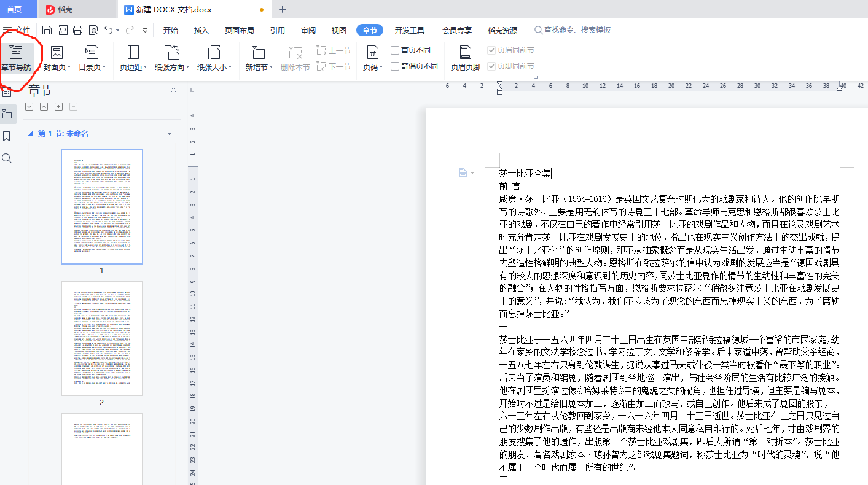The height and width of the screenshot is (485, 868).
Task: Click the save icon in quick access toolbar
Action: click(47, 30)
